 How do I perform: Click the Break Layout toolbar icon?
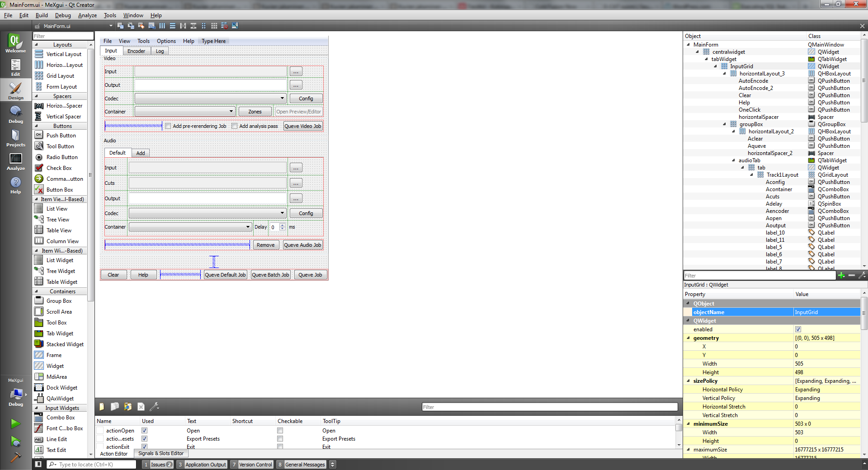(x=225, y=26)
